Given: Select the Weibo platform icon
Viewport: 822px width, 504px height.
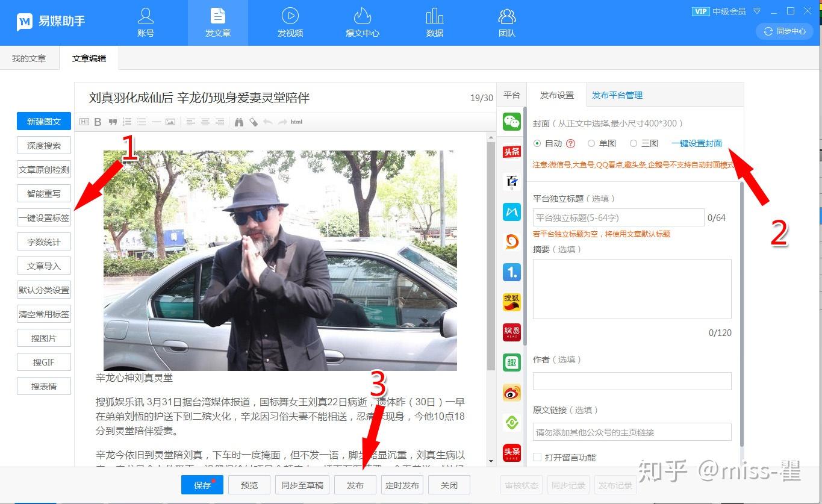Looking at the screenshot, I should tap(512, 393).
